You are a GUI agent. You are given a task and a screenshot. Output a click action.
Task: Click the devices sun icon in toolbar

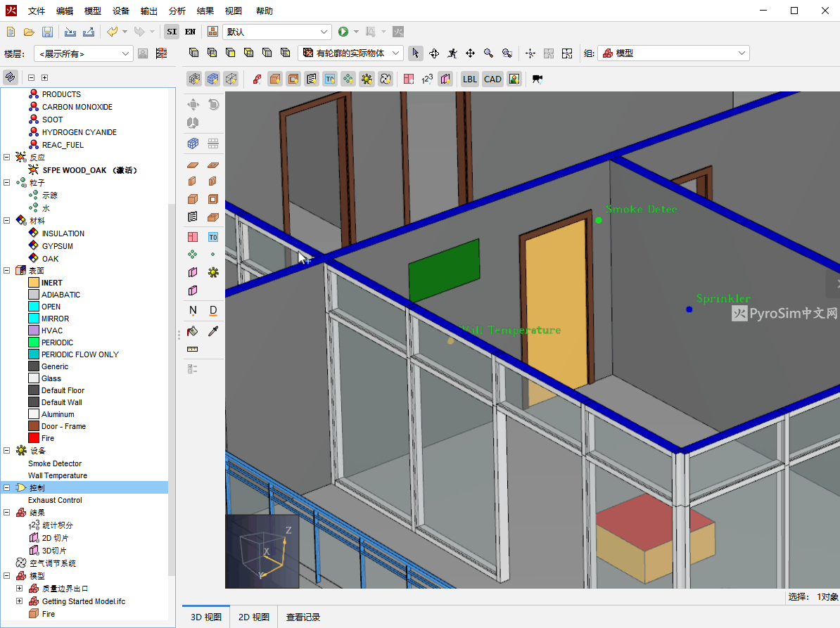(x=367, y=79)
